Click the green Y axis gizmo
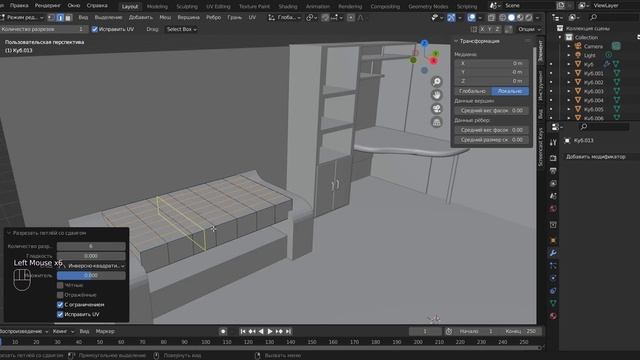This screenshot has width=640, height=360. click(x=436, y=53)
